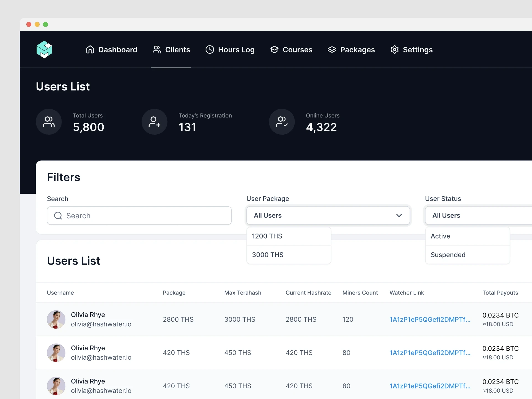Image resolution: width=532 pixels, height=399 pixels.
Task: Click third row Olivia Rhye avatar
Action: point(56,386)
